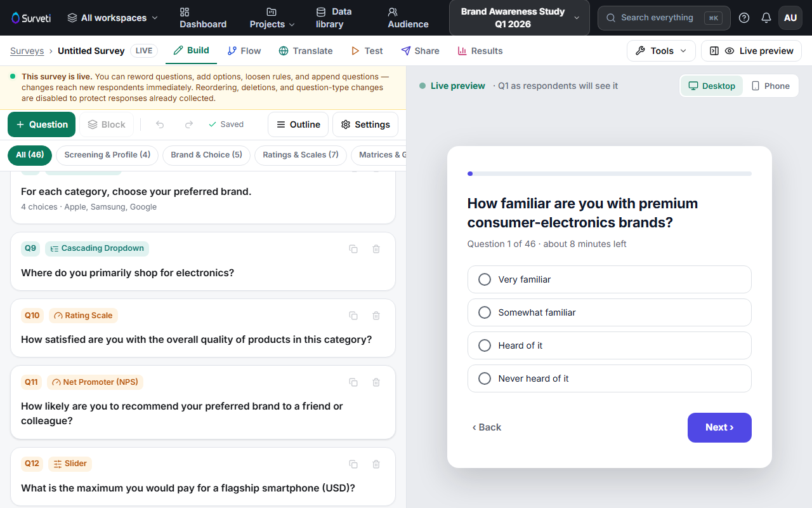
Task: Click the Surveys breadcrumb link
Action: coord(27,51)
